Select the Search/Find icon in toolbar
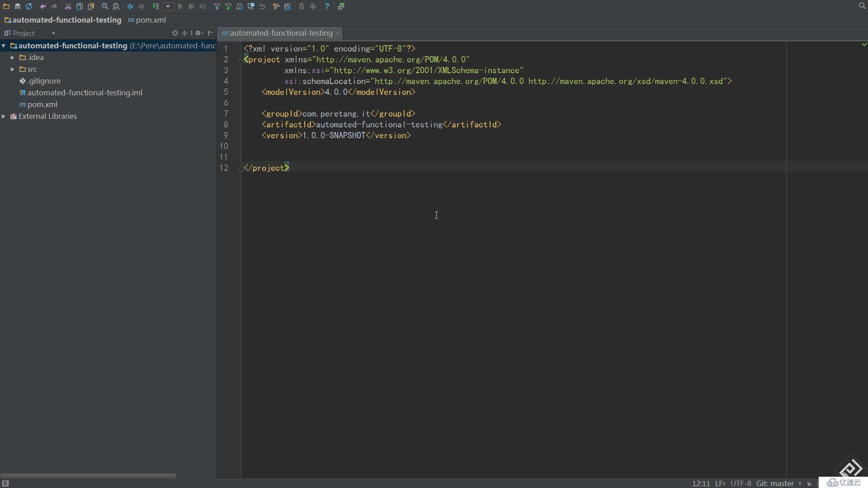868x488 pixels. tap(104, 6)
